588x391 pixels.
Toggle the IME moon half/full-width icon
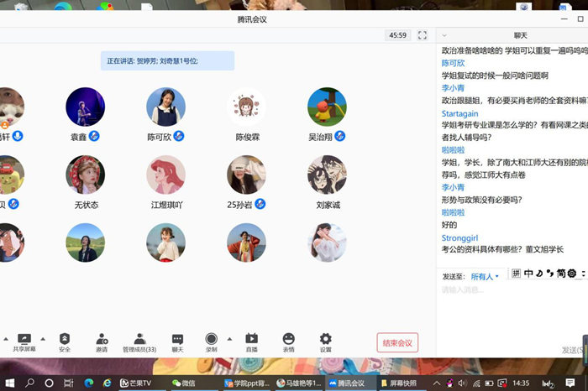point(539,274)
